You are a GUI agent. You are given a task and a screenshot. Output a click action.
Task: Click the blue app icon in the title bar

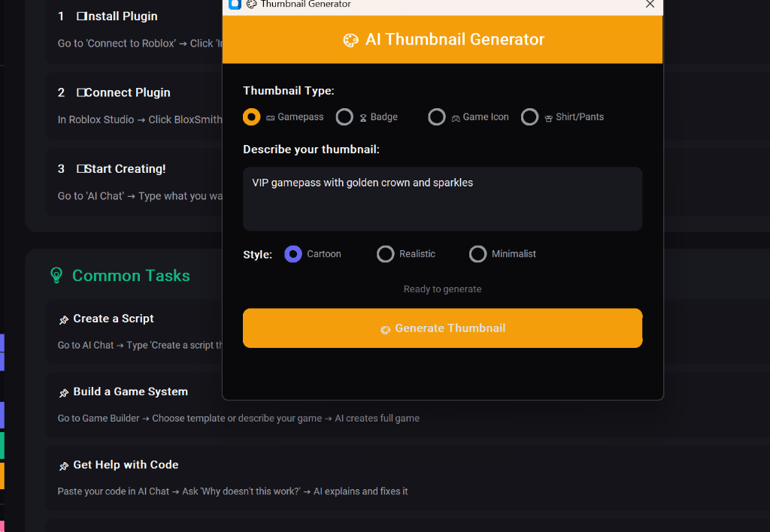click(x=233, y=5)
